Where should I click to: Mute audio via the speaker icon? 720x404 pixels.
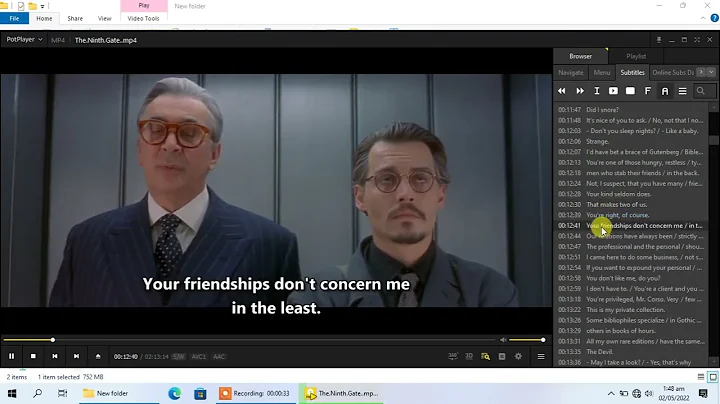point(503,340)
